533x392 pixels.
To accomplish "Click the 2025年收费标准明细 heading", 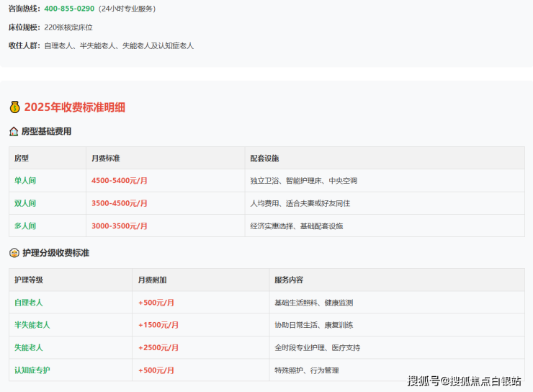I will tap(74, 107).
